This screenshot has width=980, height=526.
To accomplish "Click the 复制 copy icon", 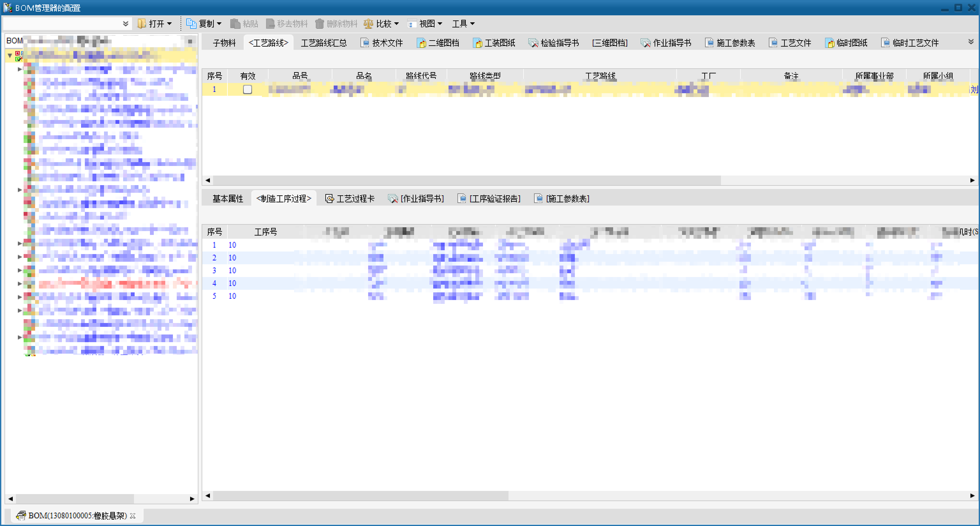I will point(190,24).
